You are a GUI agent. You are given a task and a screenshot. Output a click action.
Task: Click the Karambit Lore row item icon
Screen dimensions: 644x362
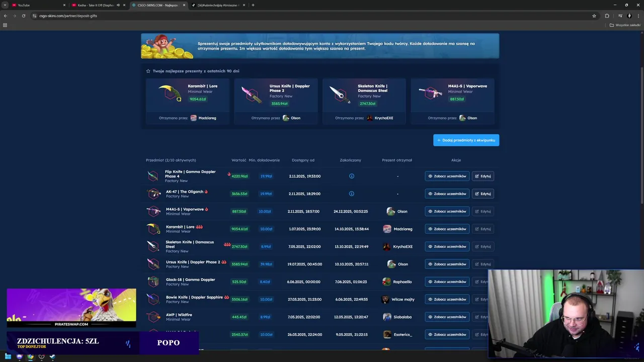click(x=153, y=229)
